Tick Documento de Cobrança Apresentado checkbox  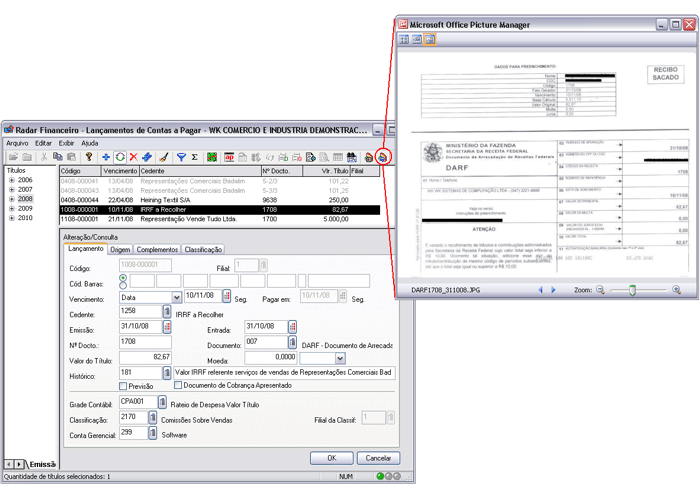click(177, 385)
